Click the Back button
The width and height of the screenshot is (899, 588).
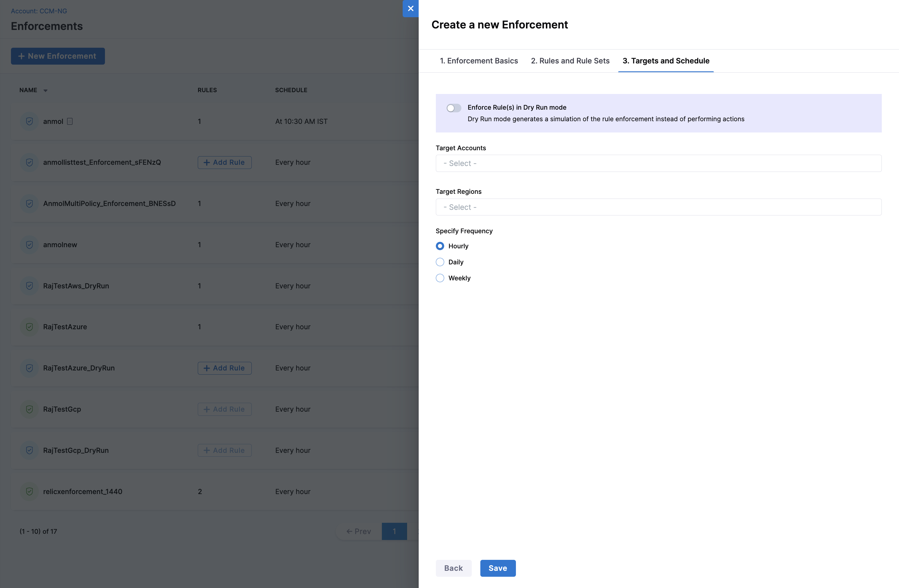[x=453, y=568]
